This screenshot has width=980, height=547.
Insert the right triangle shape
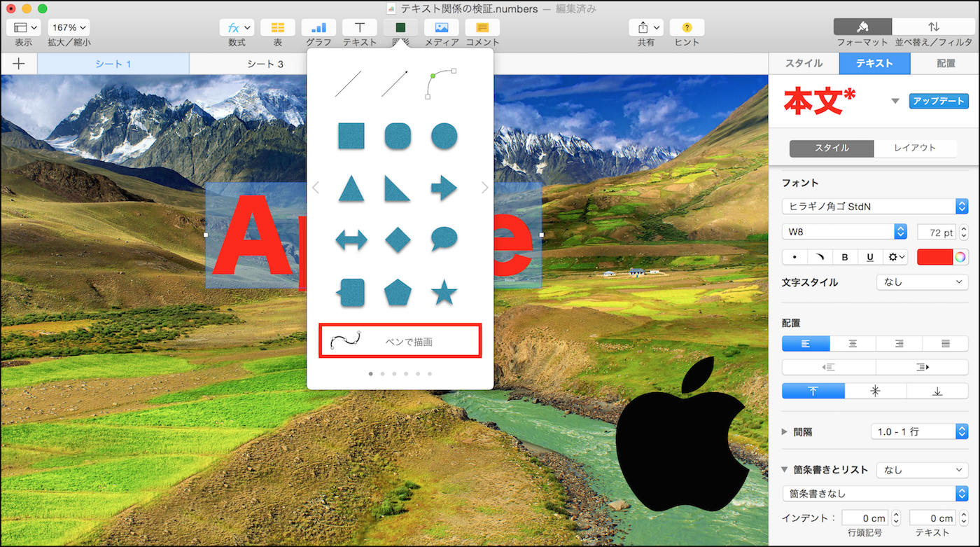[x=398, y=188]
